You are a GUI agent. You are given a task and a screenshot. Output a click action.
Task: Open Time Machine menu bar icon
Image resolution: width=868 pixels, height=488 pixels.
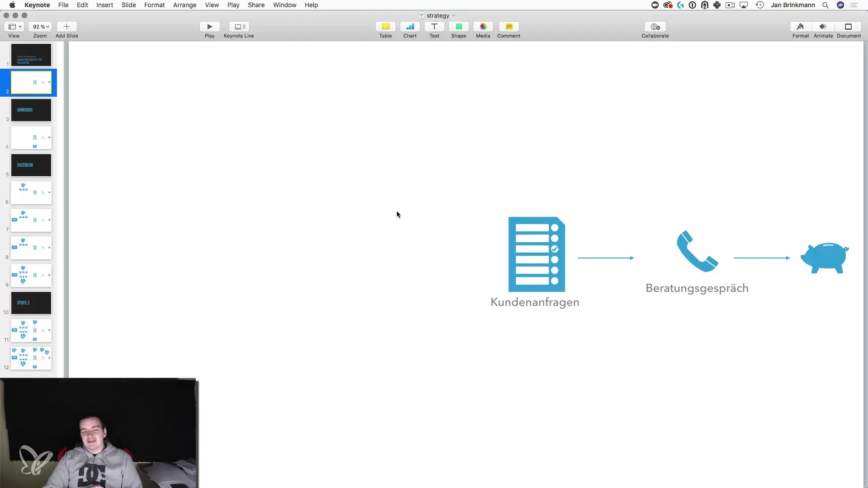pyautogui.click(x=760, y=5)
